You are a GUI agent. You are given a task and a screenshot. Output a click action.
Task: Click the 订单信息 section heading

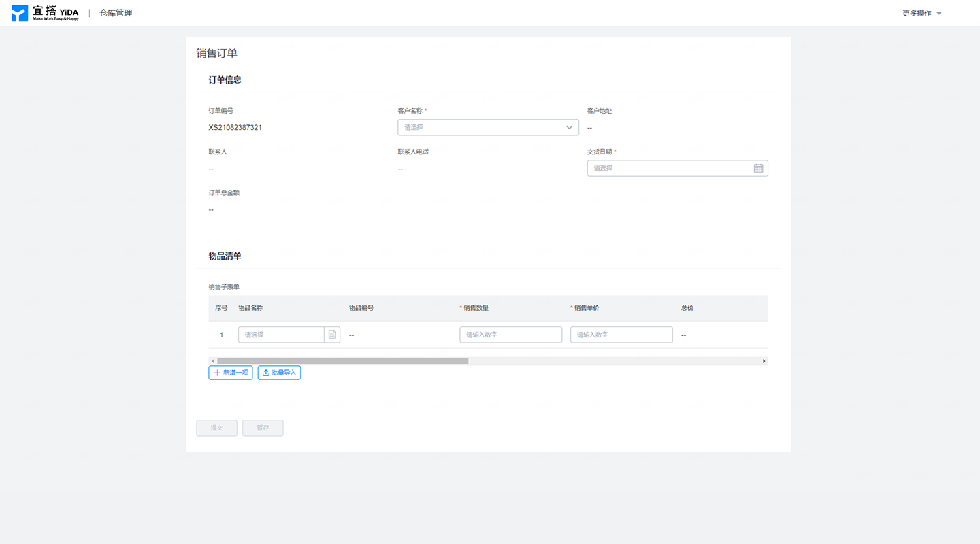225,80
